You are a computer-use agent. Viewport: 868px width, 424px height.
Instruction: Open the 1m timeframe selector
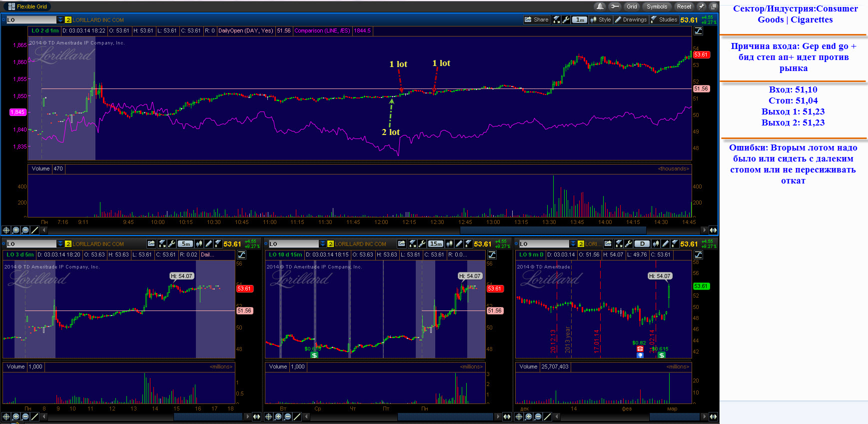pos(580,19)
